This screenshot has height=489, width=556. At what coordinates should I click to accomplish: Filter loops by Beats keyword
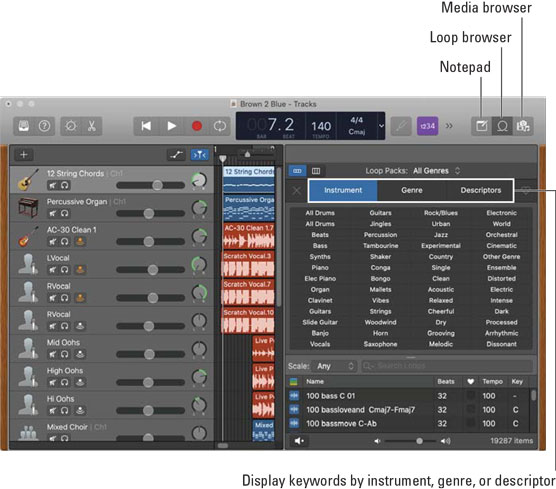coord(320,235)
